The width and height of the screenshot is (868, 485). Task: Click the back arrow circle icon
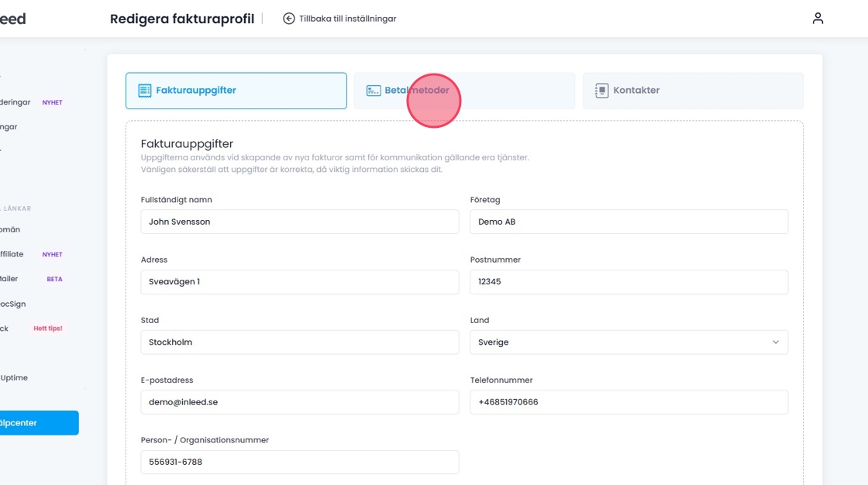(289, 19)
